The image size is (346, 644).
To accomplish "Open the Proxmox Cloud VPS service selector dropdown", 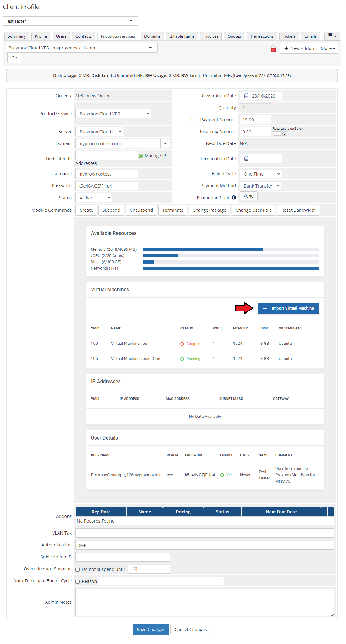I will [x=81, y=48].
